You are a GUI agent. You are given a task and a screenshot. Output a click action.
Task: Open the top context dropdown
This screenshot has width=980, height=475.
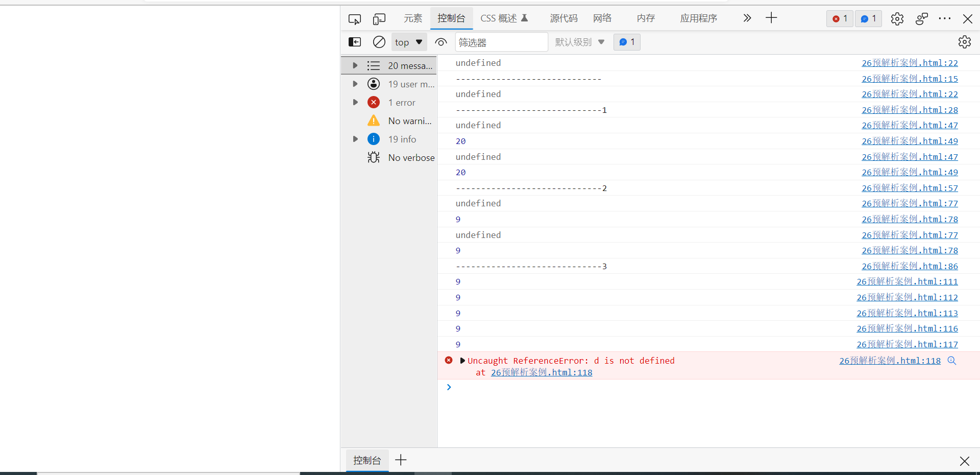(x=409, y=42)
